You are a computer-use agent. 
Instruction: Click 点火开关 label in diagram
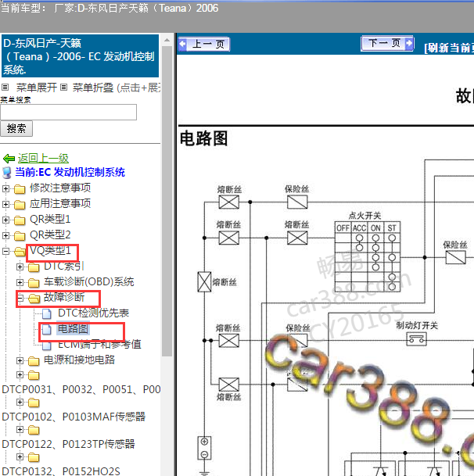[x=364, y=216]
